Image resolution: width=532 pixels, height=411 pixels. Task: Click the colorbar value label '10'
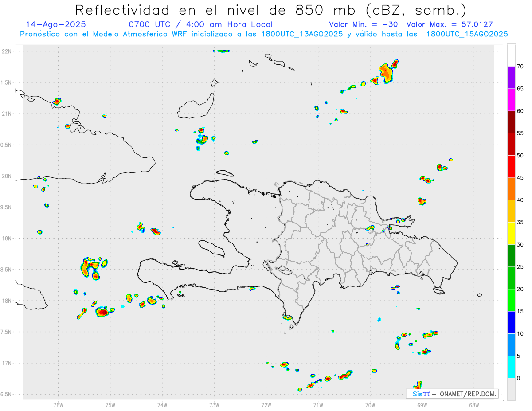(x=520, y=334)
